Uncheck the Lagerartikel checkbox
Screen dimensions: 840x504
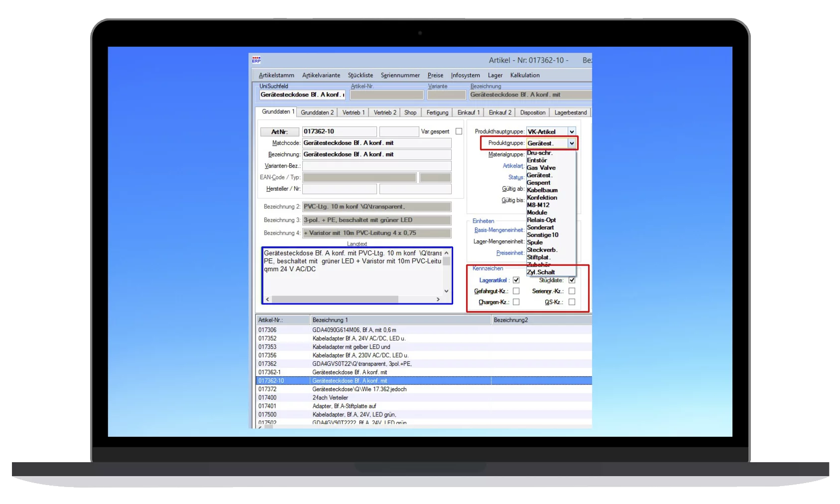516,280
